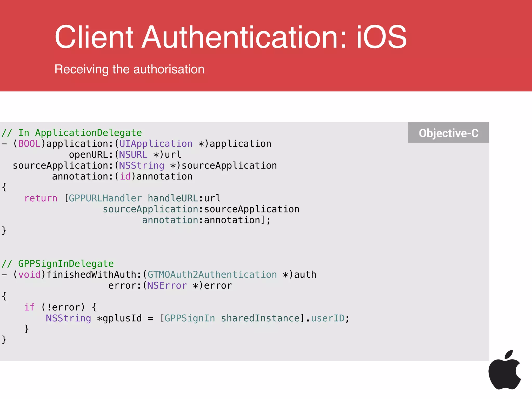This screenshot has height=399, width=532.
Task: Click the "finishedWithAuth:" method declaration line
Action: click(x=159, y=275)
